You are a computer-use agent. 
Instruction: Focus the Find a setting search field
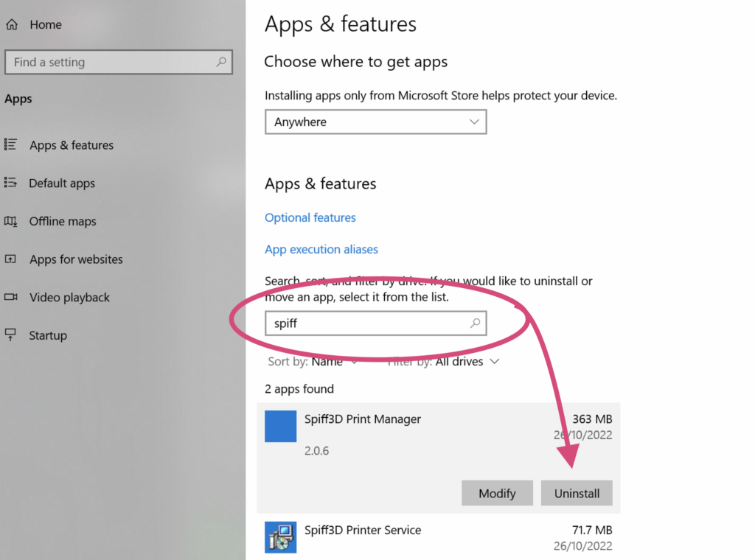pos(119,62)
